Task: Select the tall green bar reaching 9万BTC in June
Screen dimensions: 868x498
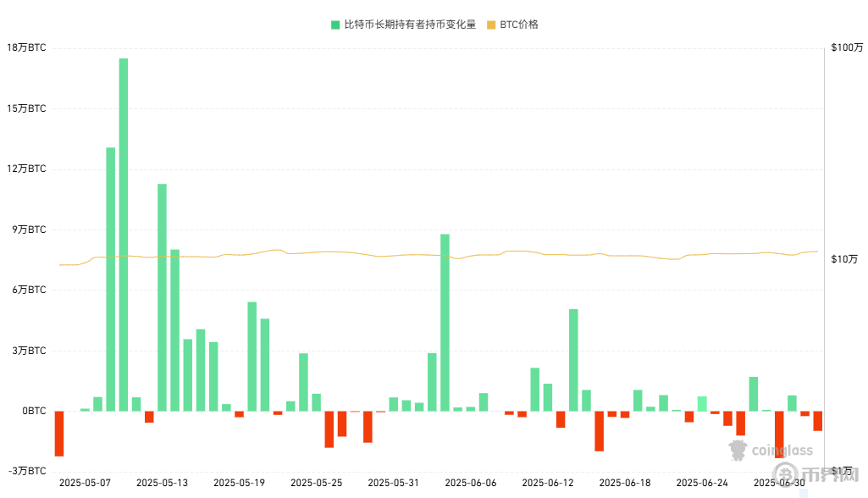Action: pyautogui.click(x=445, y=322)
